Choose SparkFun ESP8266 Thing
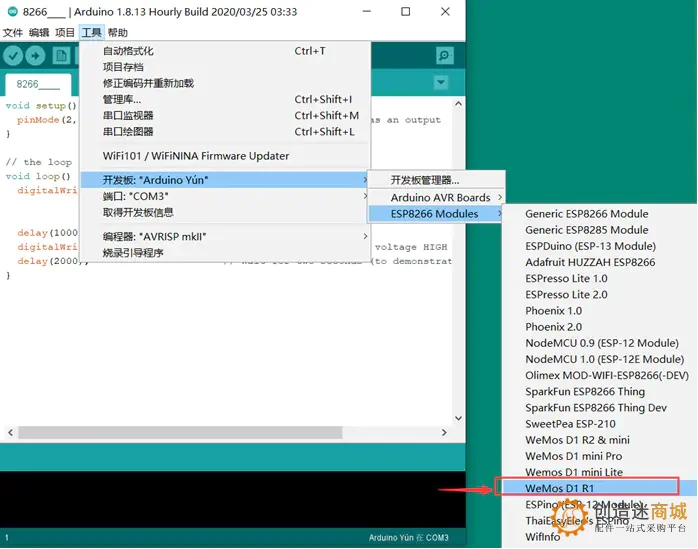 (599, 391)
